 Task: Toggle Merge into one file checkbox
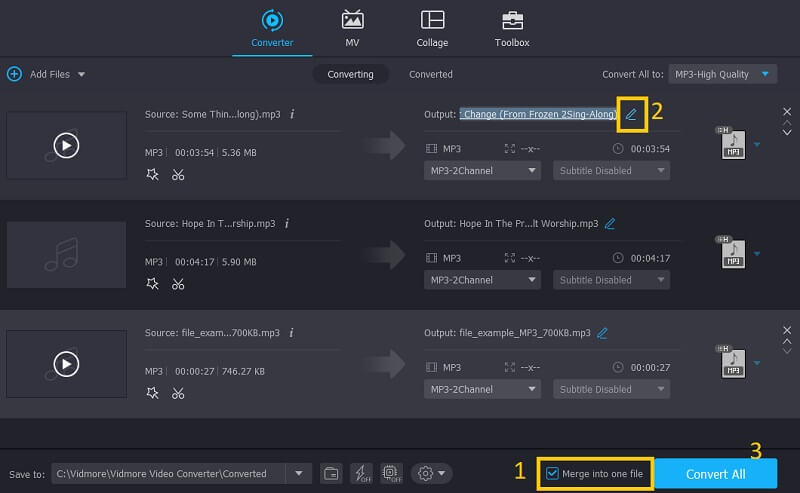[553, 473]
